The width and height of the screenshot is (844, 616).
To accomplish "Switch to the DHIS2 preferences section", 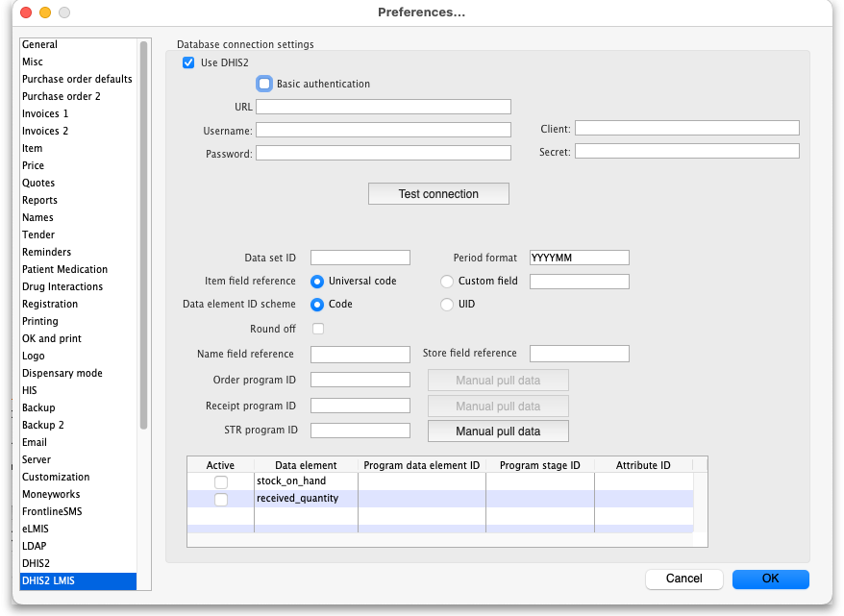I will [x=37, y=564].
